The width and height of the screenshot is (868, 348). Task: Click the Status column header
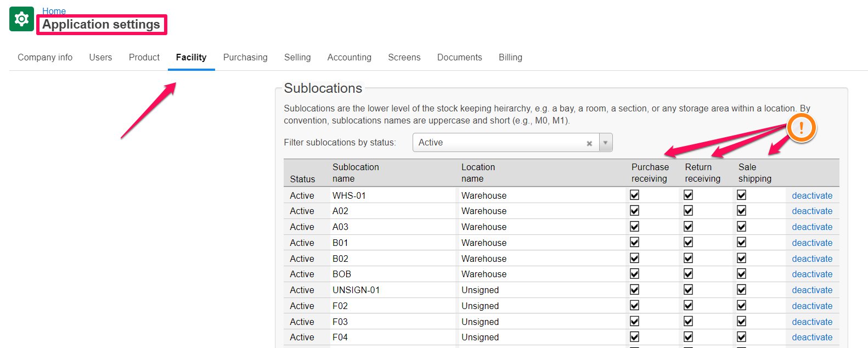[302, 179]
